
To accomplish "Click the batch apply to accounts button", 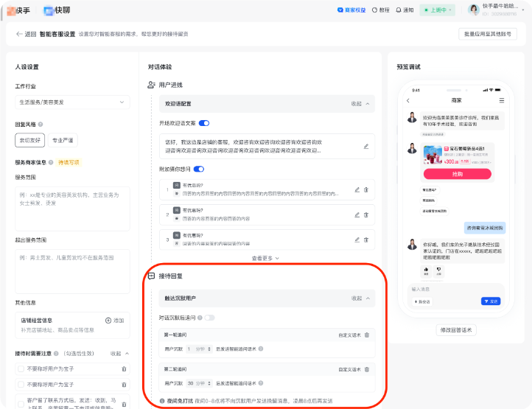I will pos(488,34).
